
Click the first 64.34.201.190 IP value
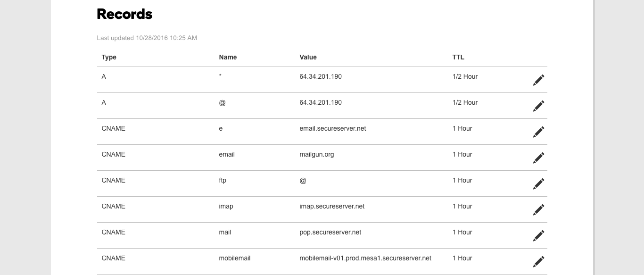[x=321, y=76]
